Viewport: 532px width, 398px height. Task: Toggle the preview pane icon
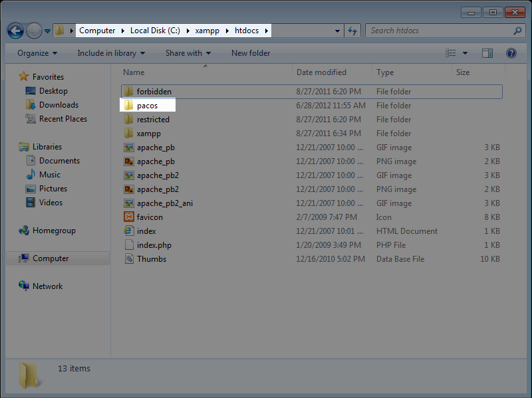tap(487, 53)
